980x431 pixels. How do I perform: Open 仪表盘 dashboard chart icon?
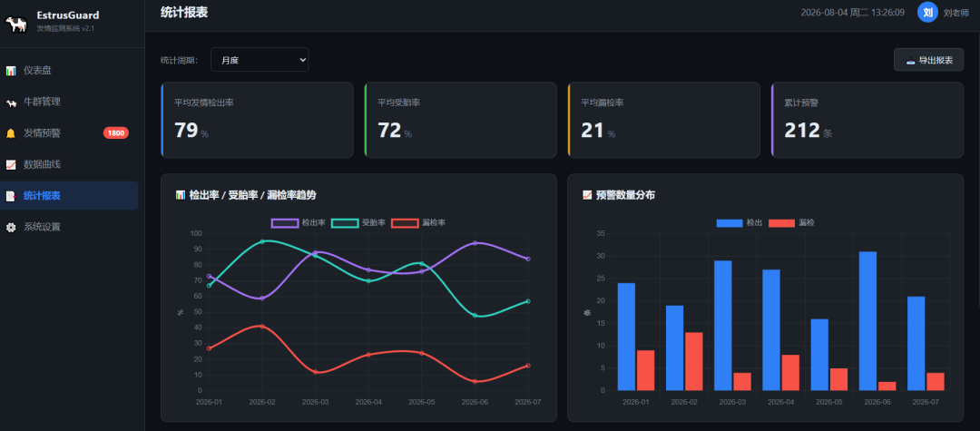pos(11,71)
